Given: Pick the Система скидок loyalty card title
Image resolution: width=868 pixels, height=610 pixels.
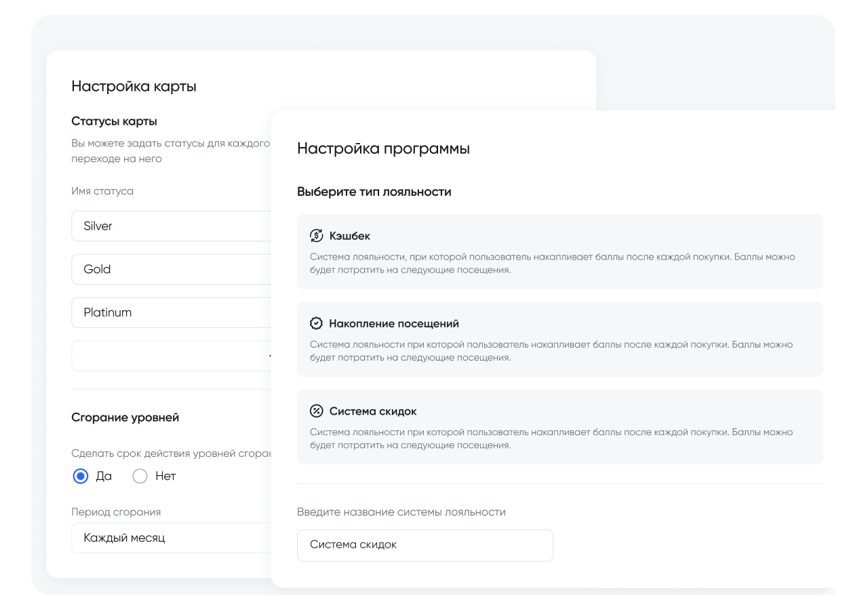Looking at the screenshot, I should 373,411.
